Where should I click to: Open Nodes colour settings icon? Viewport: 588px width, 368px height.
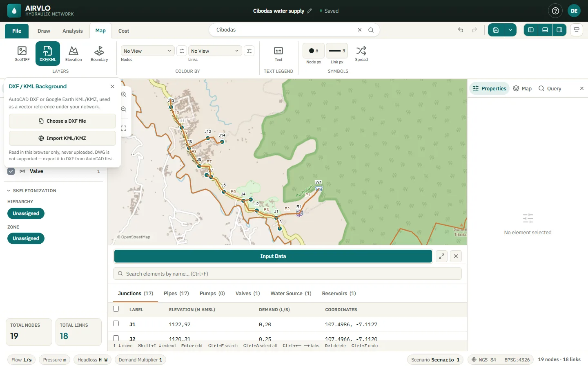(x=182, y=51)
